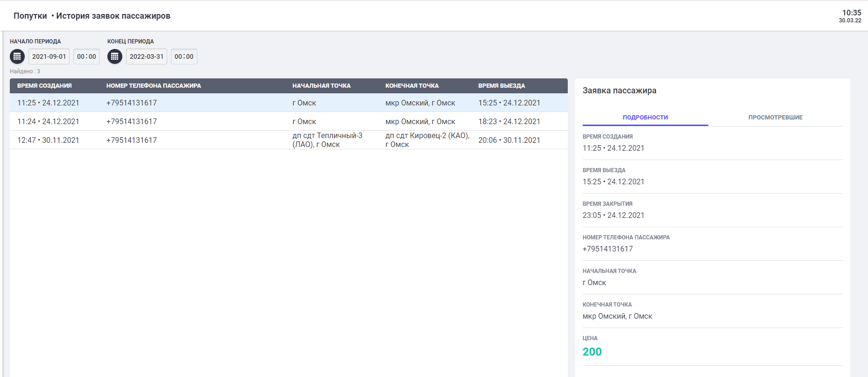Click the price value 200
The width and height of the screenshot is (868, 377).
click(x=592, y=352)
